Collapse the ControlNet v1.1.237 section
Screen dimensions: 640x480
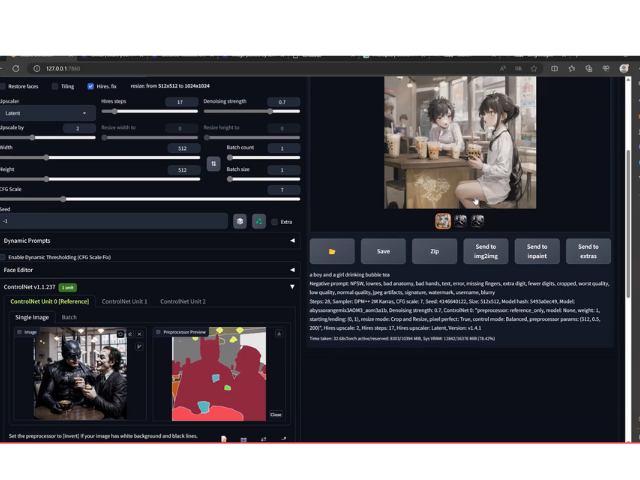point(149,287)
